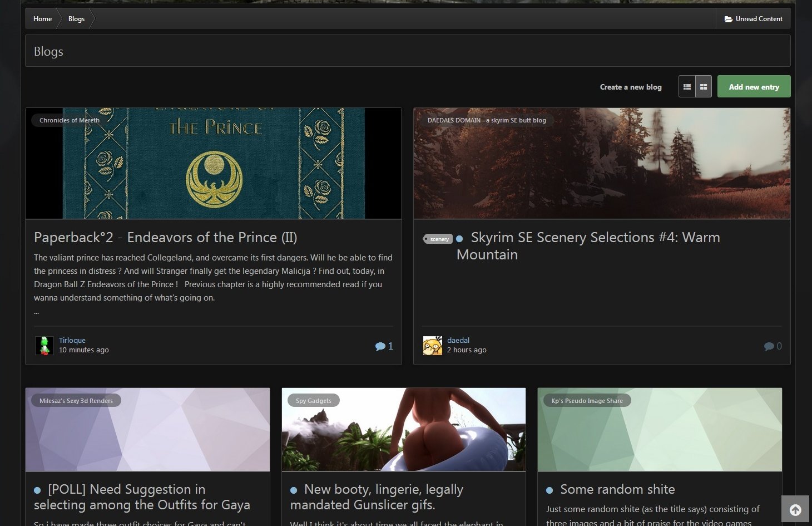
Task: Click Tirloque's avatar image
Action: pos(44,346)
